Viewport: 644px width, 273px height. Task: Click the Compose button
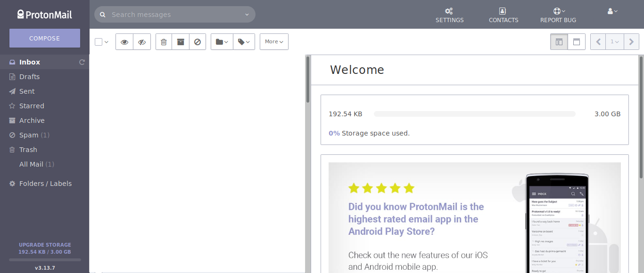point(45,38)
